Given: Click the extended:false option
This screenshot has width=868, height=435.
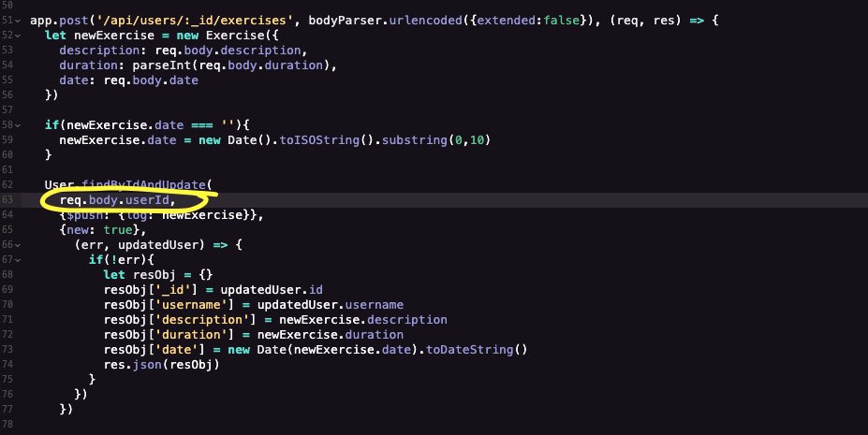Looking at the screenshot, I should click(528, 21).
